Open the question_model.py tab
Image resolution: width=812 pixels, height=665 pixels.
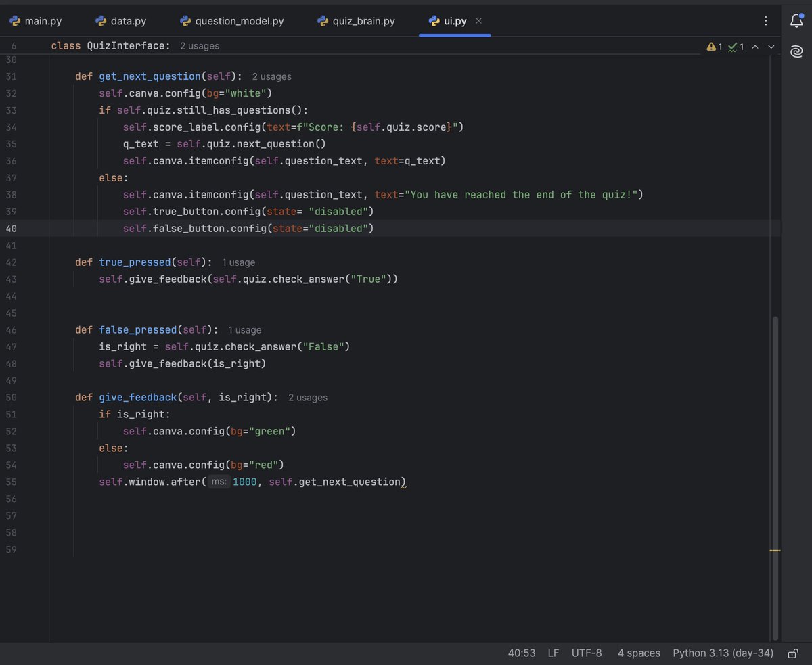(232, 21)
